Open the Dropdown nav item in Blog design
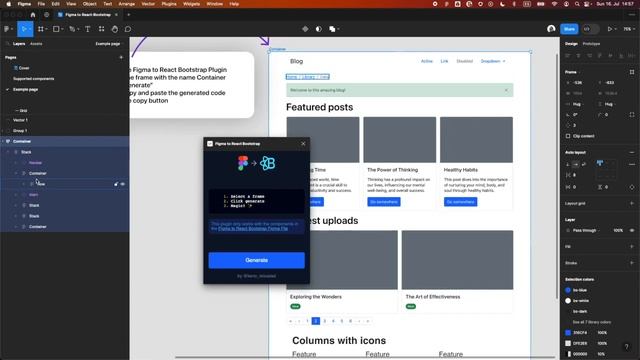Screen dimensions: 640x360 coord(493,61)
